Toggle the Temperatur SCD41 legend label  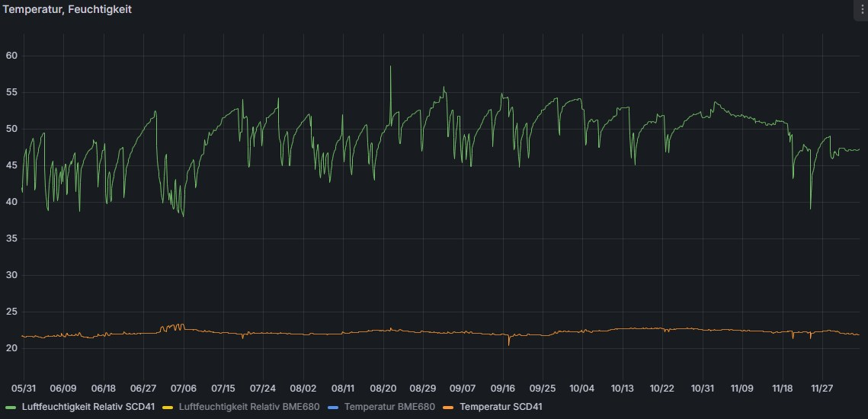[501, 407]
